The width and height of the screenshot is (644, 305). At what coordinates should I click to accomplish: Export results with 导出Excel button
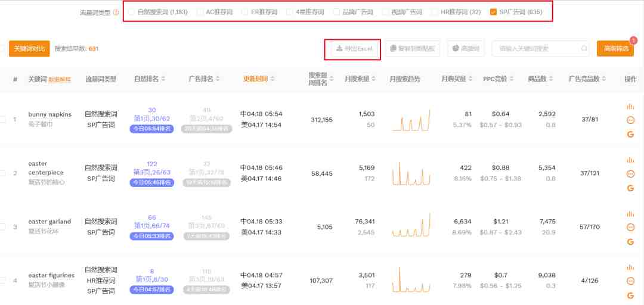point(353,48)
